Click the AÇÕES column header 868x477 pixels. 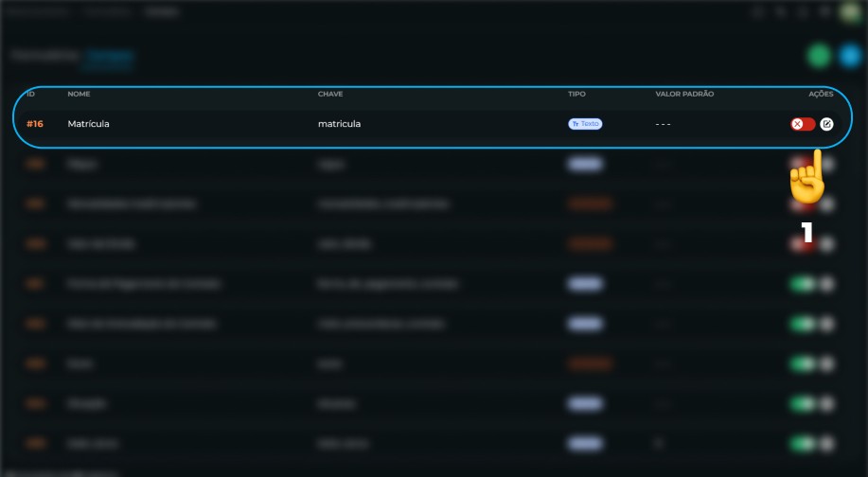click(x=821, y=94)
